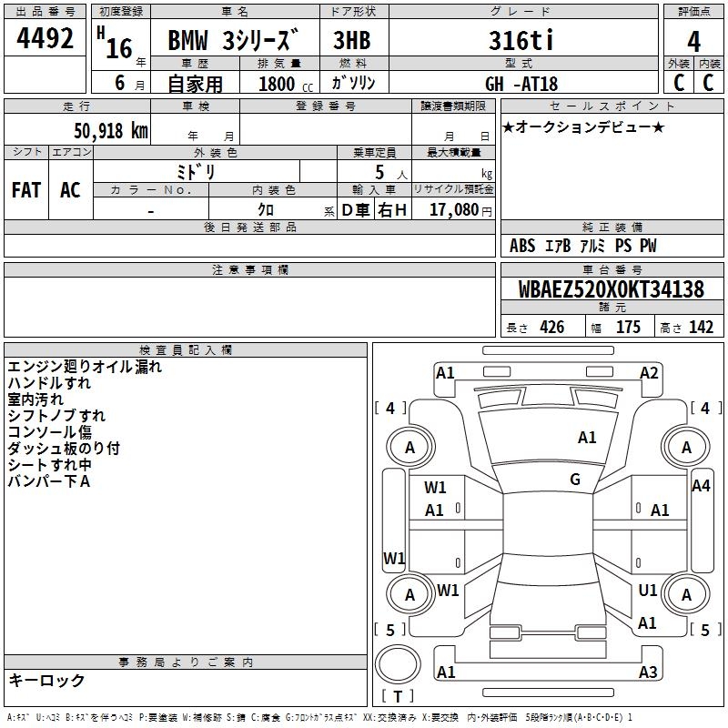Click the rear bumper A3 mark
The height and width of the screenshot is (728, 728).
pyautogui.click(x=648, y=672)
